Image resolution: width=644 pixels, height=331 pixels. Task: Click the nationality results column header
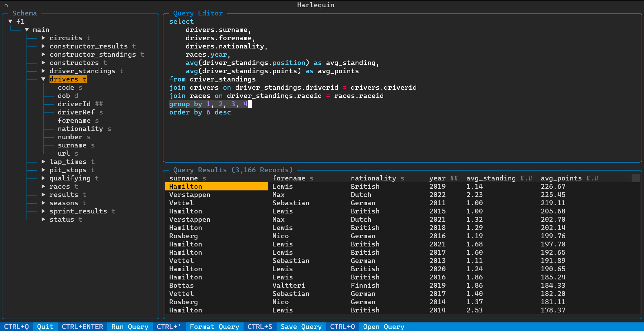tap(378, 178)
